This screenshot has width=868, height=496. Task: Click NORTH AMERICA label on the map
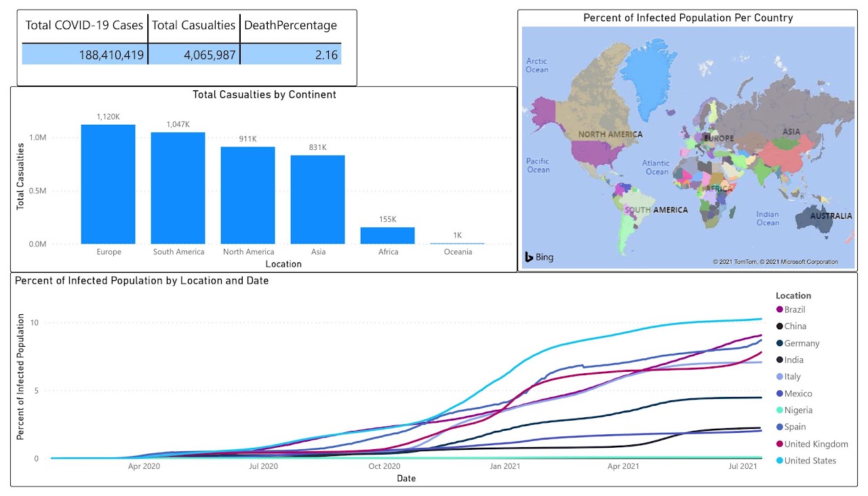[x=610, y=134]
